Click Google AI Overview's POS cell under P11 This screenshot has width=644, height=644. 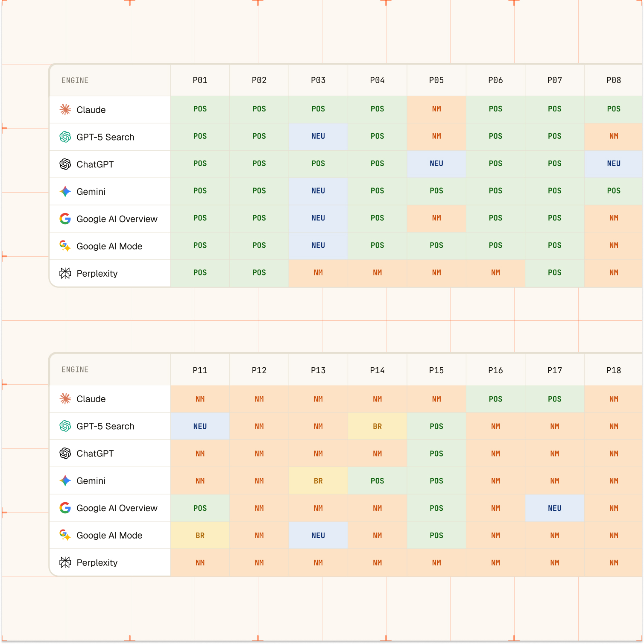click(x=200, y=508)
